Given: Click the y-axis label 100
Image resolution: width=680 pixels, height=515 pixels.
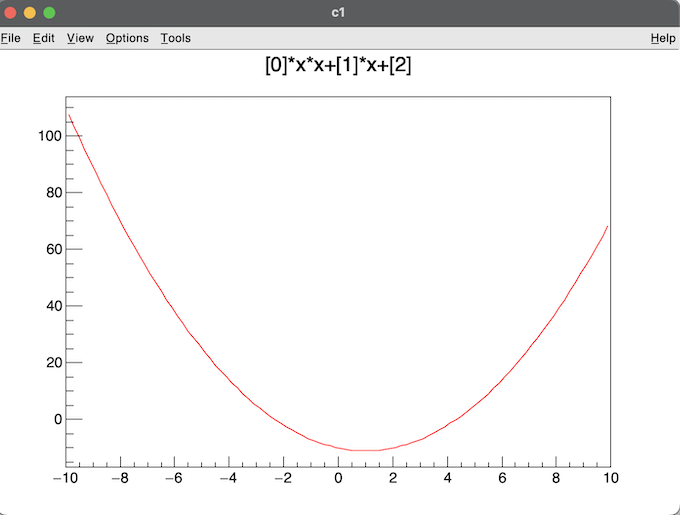Looking at the screenshot, I should tap(50, 136).
